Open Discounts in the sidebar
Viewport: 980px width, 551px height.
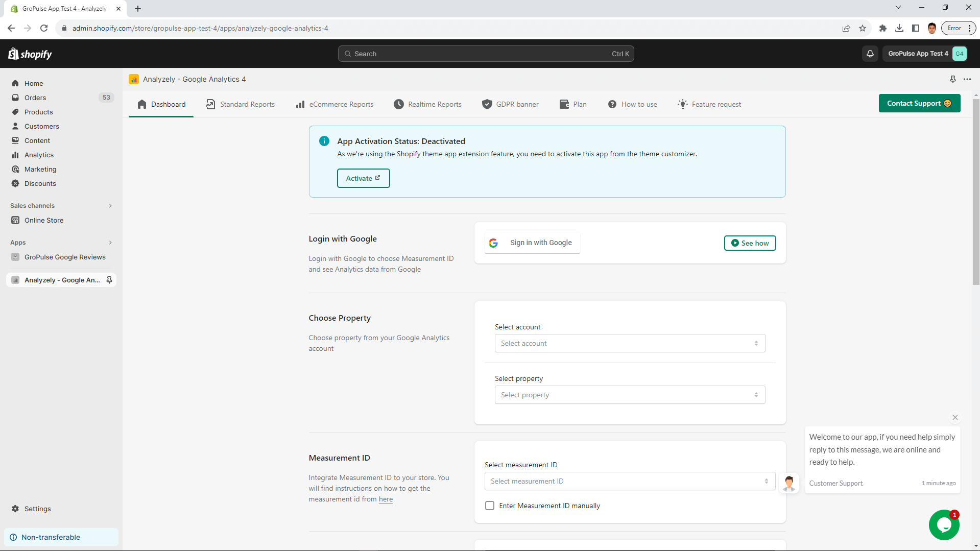40,183
